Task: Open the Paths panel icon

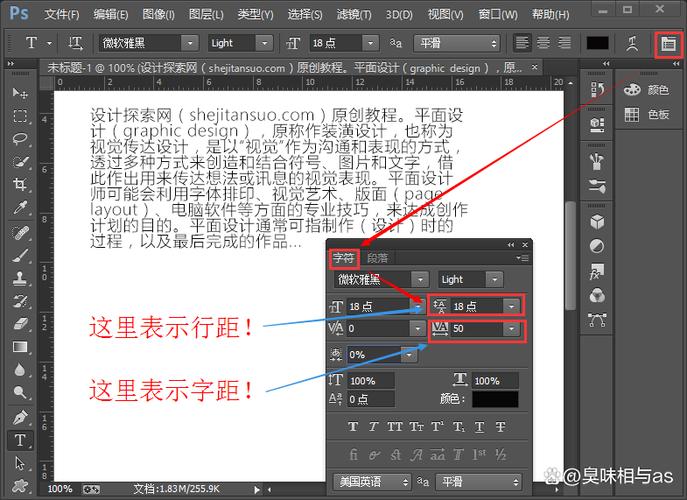Action: 597,320
